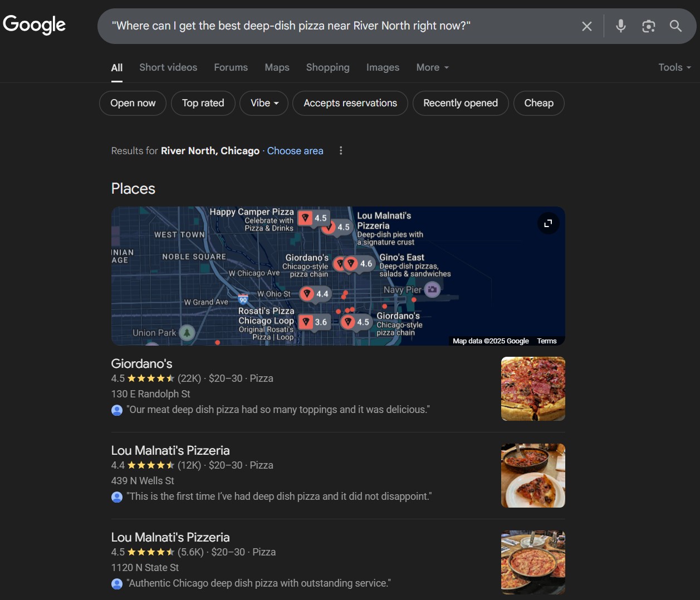Image resolution: width=700 pixels, height=600 pixels.
Task: Start voice search with the microphone icon
Action: coord(621,26)
